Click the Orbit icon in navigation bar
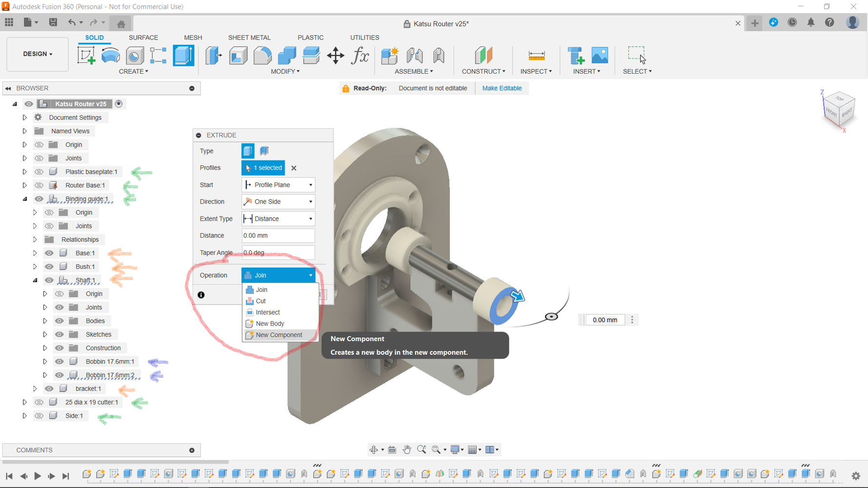The height and width of the screenshot is (488, 868). (374, 449)
